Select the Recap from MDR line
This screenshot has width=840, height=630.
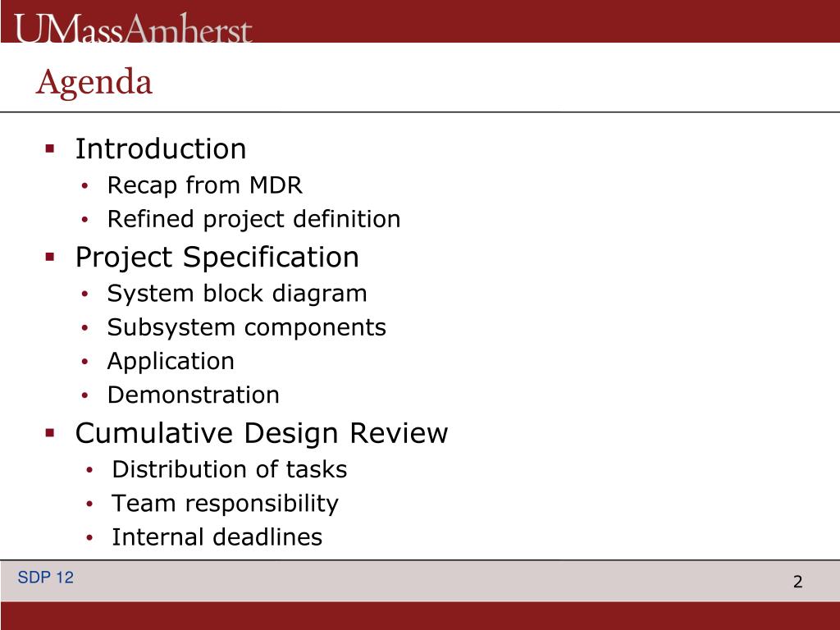click(x=204, y=185)
